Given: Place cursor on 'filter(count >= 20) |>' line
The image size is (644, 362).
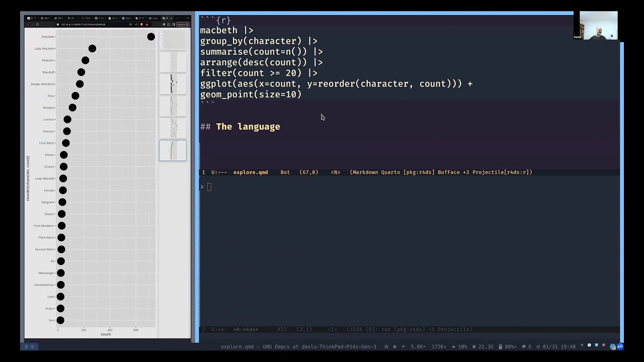Looking at the screenshot, I should (x=259, y=73).
